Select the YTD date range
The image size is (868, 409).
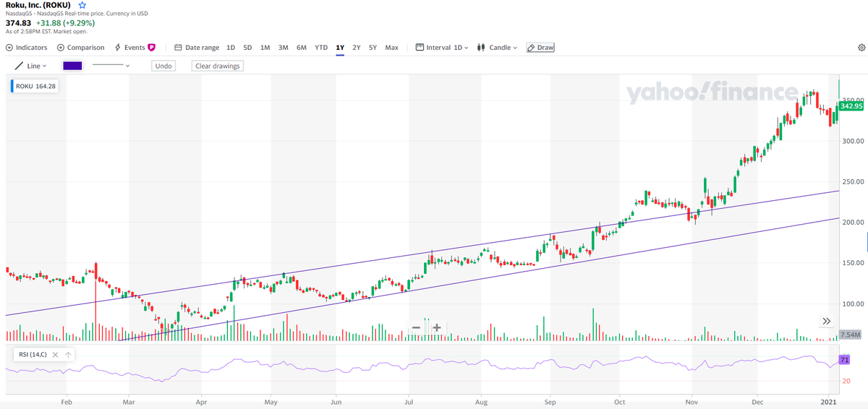pyautogui.click(x=321, y=48)
